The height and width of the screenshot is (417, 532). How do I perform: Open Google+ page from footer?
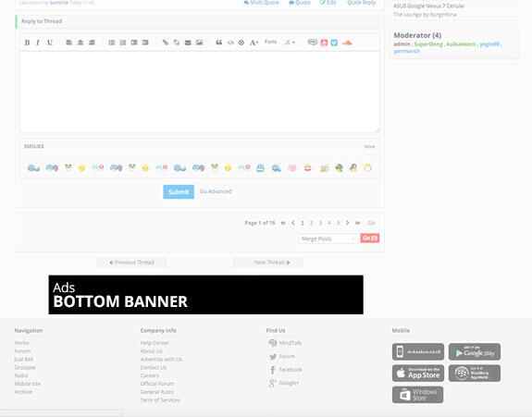[x=284, y=383]
